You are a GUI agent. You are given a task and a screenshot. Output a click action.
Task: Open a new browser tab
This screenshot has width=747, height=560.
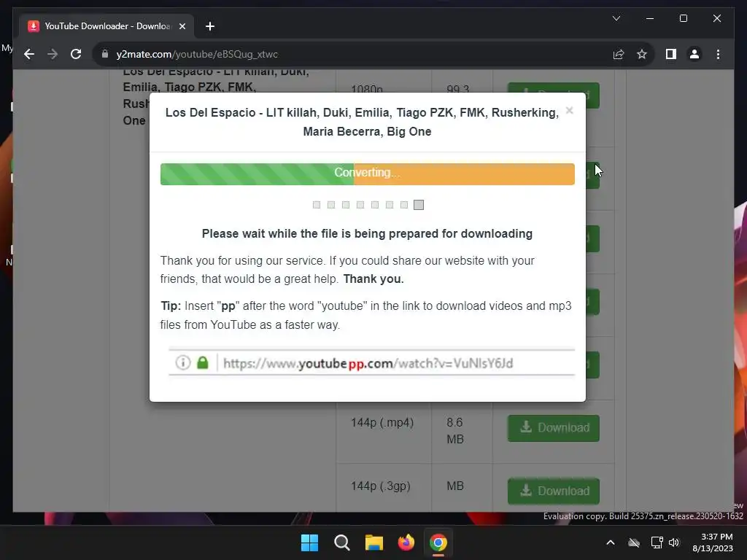210,26
